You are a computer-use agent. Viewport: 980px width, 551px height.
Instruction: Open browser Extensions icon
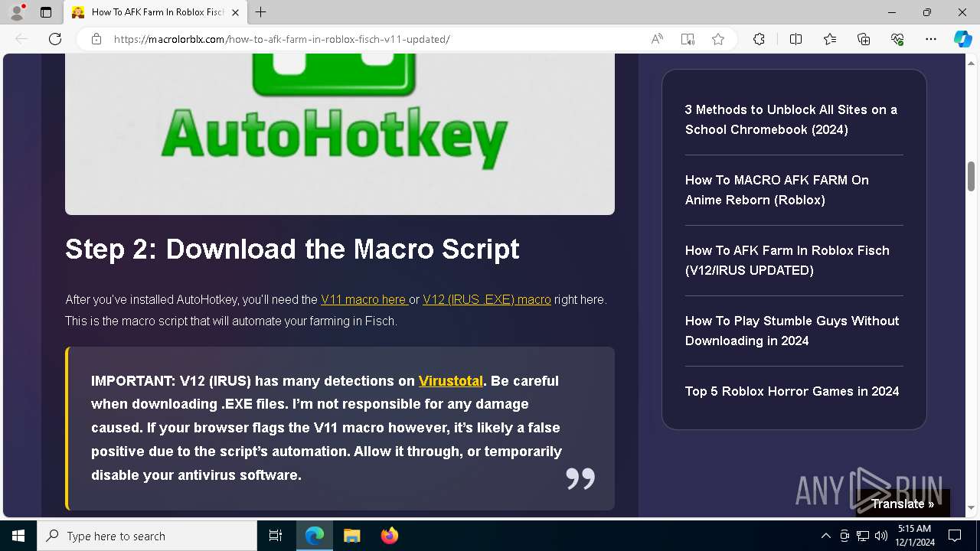coord(759,39)
